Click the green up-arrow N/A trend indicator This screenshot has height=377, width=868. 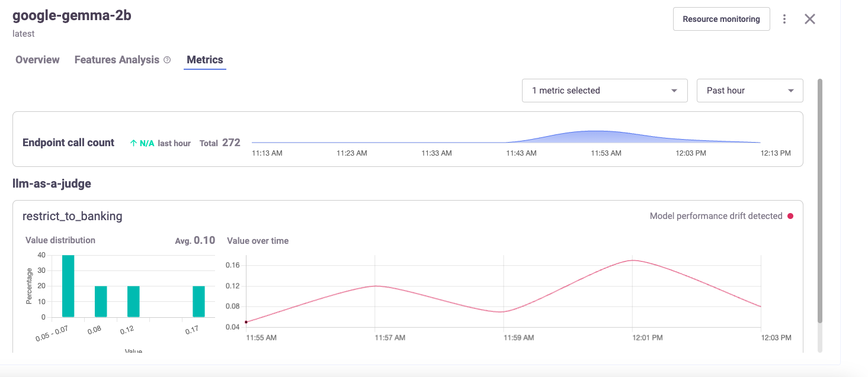142,143
